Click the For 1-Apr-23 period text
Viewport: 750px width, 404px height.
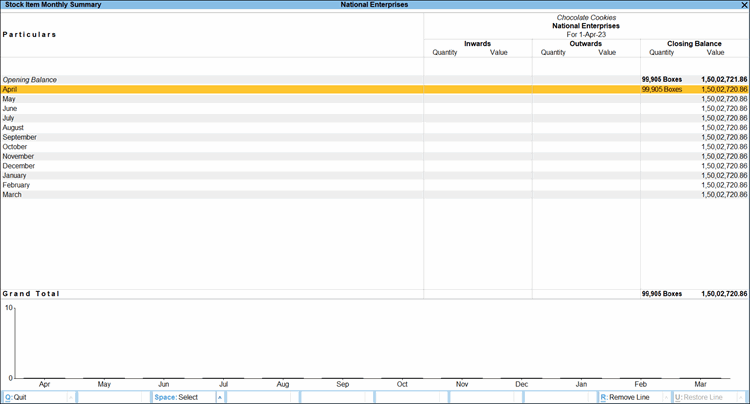[586, 34]
